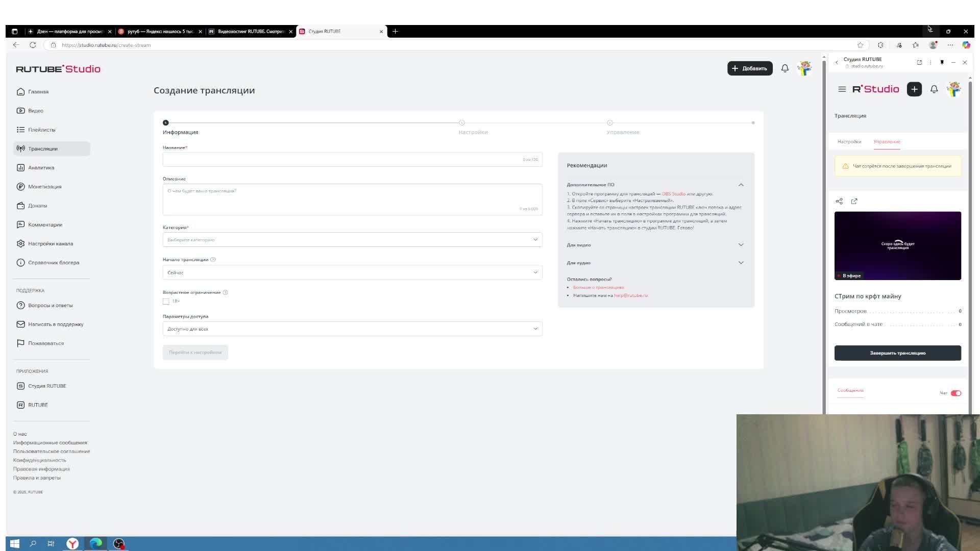This screenshot has height=551, width=980.
Task: Open the OBS Studio link
Action: tap(673, 194)
